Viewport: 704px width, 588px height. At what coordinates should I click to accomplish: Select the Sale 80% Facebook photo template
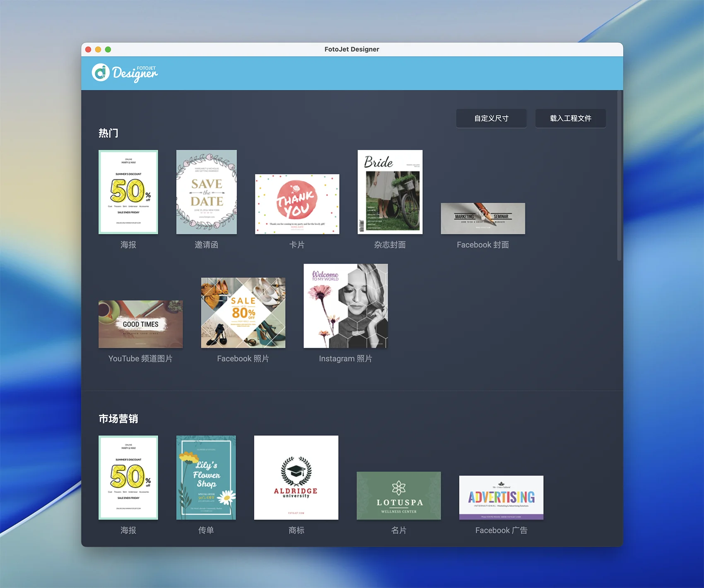point(243,313)
